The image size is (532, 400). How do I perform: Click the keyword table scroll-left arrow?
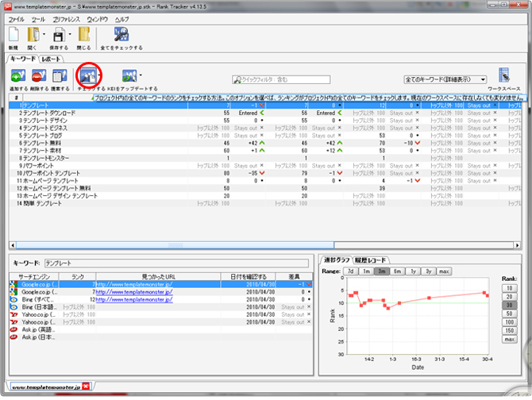13,245
